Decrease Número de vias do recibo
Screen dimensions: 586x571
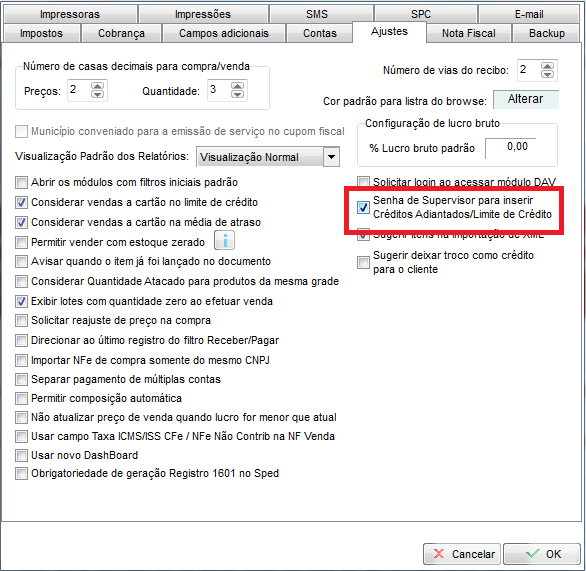[x=548, y=74]
